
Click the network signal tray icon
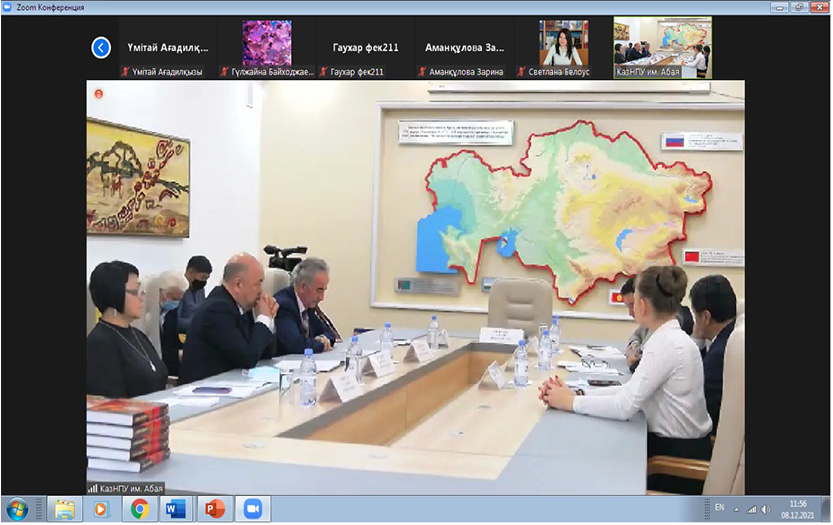751,509
